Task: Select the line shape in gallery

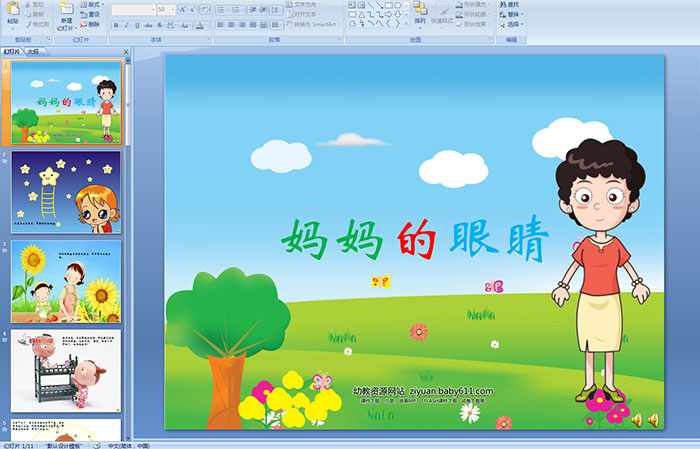Action: point(371,5)
